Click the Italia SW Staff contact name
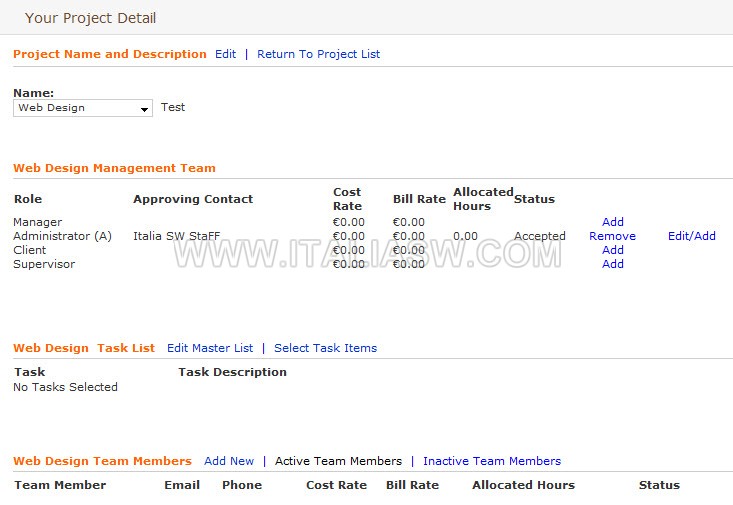This screenshot has width=733, height=505. (x=177, y=236)
